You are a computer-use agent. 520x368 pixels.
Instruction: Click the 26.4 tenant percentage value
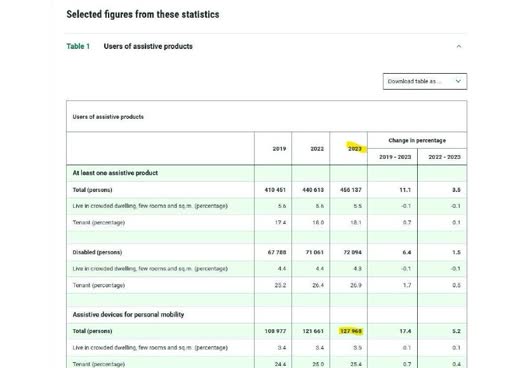point(318,285)
